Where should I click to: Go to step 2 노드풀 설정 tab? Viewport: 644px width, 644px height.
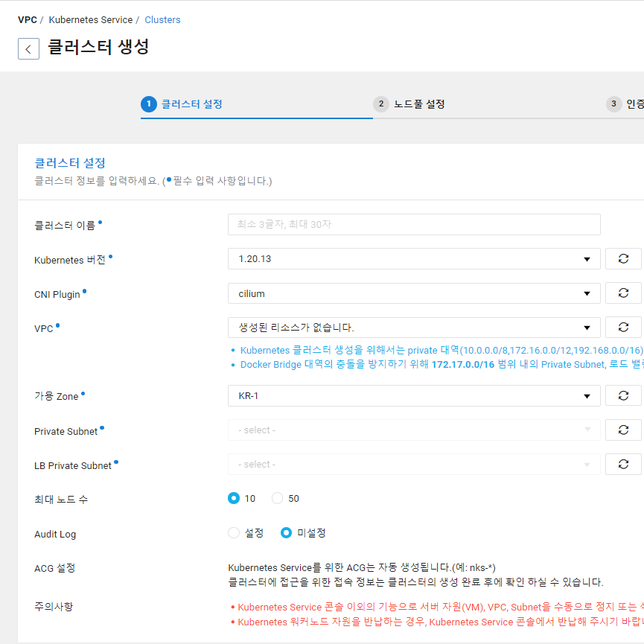click(409, 104)
